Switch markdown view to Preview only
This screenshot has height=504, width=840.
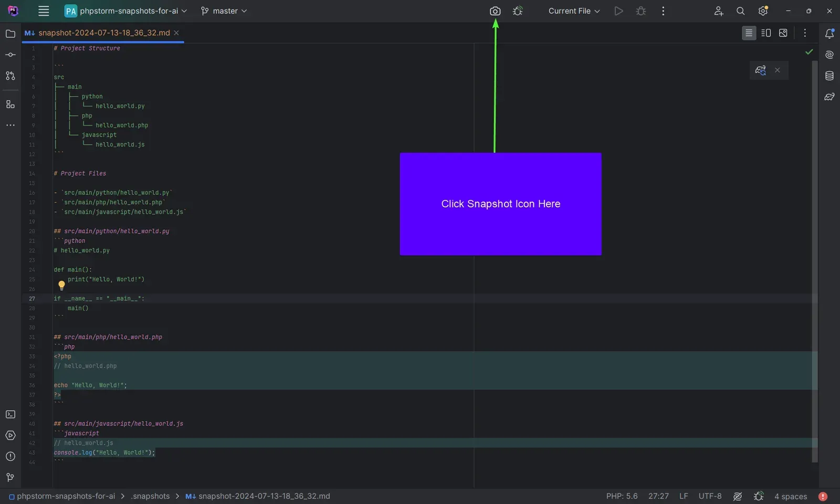click(x=783, y=33)
